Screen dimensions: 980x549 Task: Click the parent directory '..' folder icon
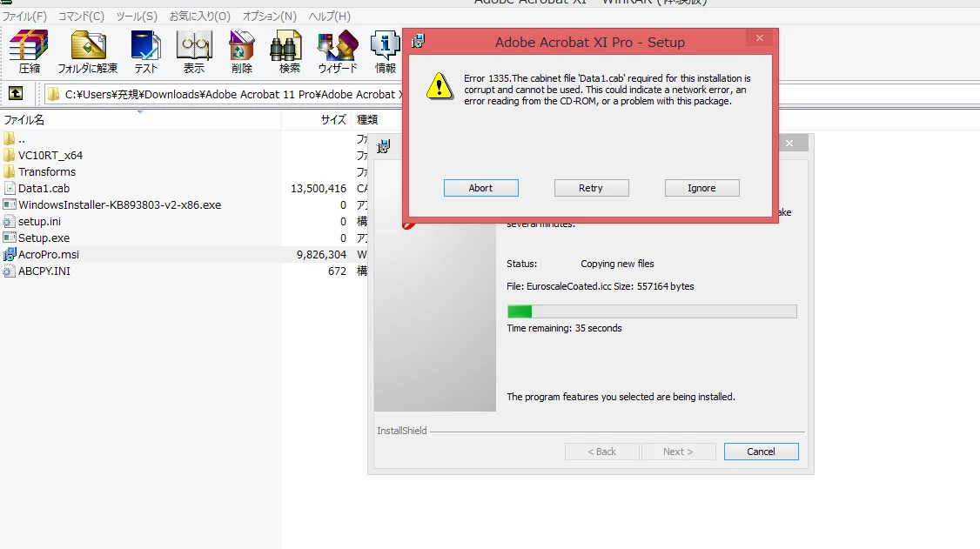[10, 138]
